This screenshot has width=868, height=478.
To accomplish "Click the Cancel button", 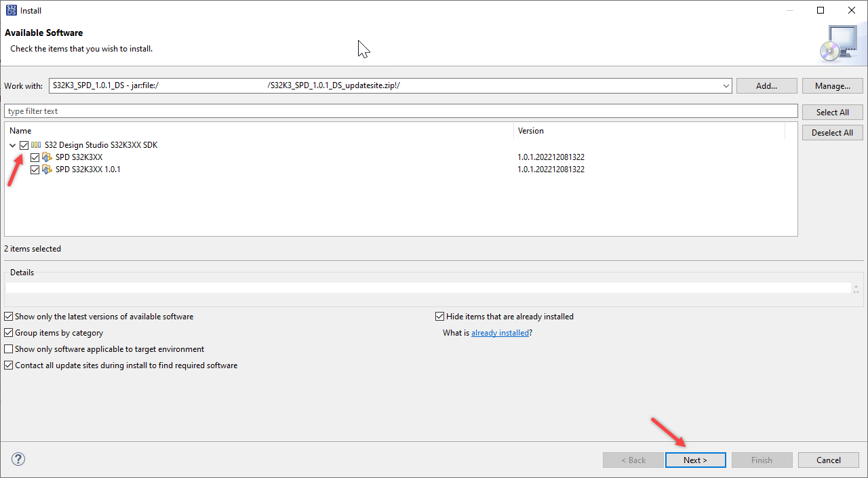I will tap(829, 460).
